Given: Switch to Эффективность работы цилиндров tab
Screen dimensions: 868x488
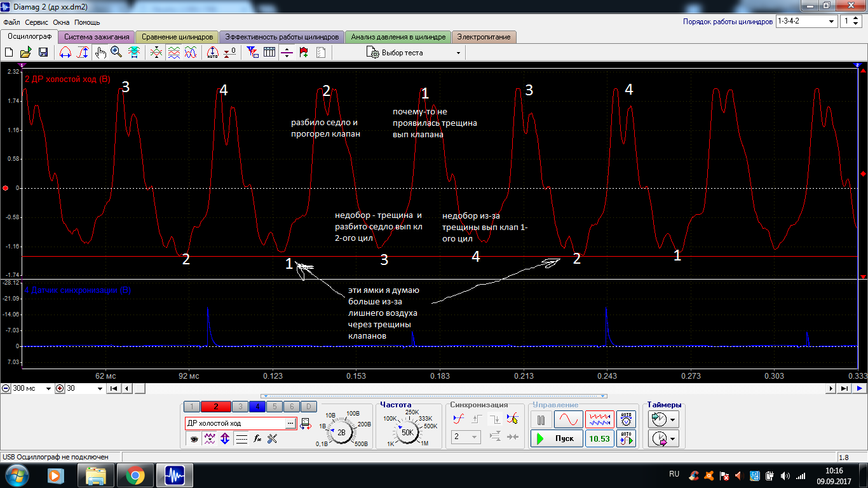Looking at the screenshot, I should (282, 37).
